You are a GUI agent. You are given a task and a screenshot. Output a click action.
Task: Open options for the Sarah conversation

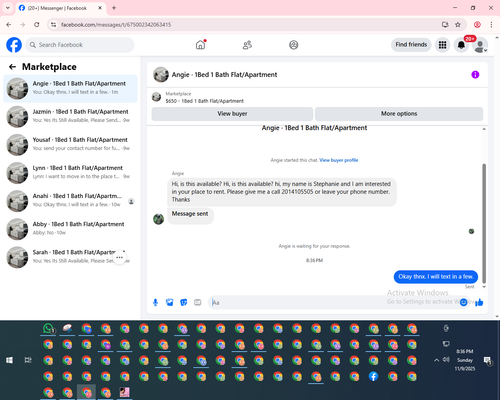click(120, 257)
